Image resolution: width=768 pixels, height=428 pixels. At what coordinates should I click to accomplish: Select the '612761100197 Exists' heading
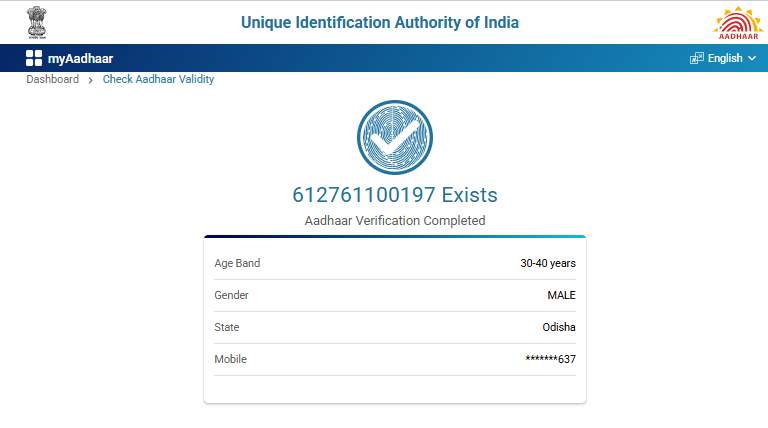[x=394, y=195]
